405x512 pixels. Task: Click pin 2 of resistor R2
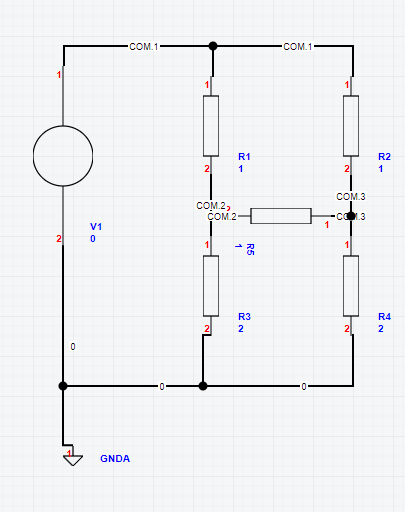[347, 169]
